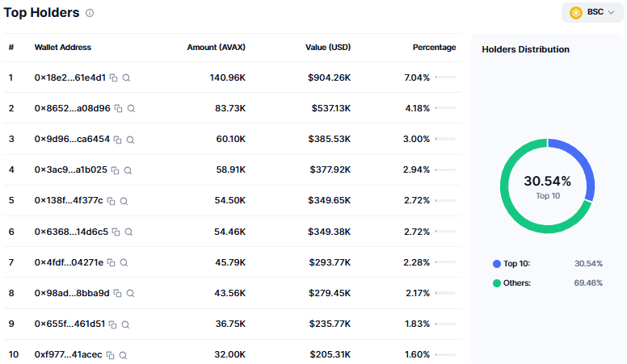Image resolution: width=627 pixels, height=364 pixels.
Task: Open search for wallet 0x98ad...8bba9d
Action: tap(130, 293)
